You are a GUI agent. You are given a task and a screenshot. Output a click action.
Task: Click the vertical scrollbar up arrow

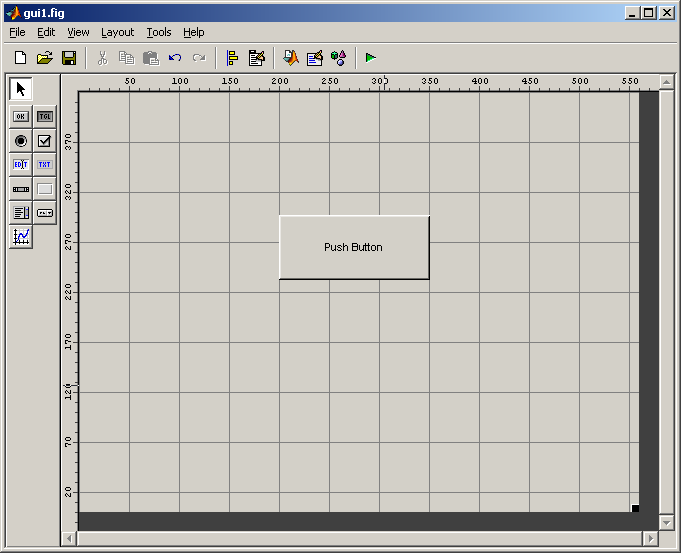coord(667,82)
